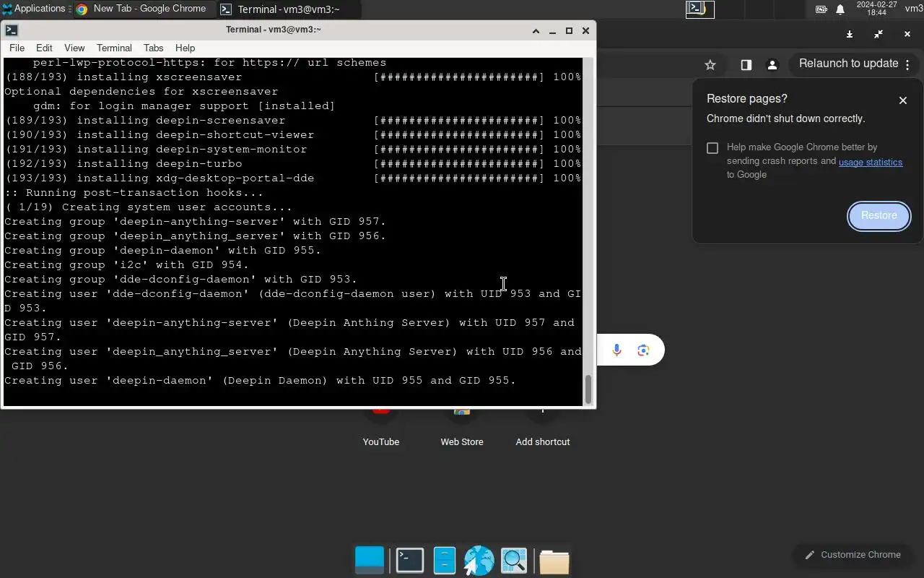Image resolution: width=924 pixels, height=578 pixels.
Task: Open the clock showing 2024-02-27 18:44
Action: (x=876, y=9)
